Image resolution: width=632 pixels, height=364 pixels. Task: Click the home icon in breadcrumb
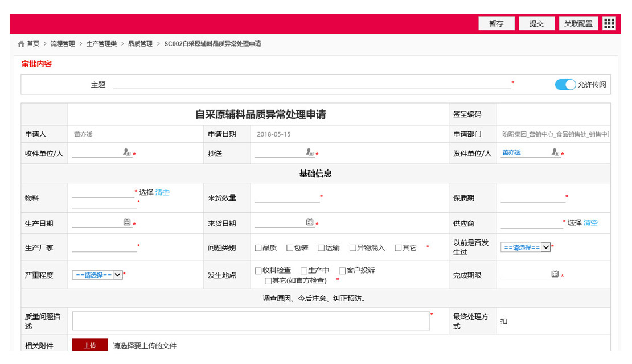coord(21,44)
